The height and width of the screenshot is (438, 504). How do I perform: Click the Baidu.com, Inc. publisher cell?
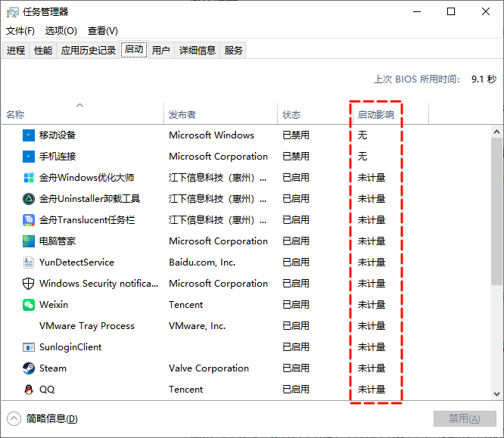coord(202,262)
